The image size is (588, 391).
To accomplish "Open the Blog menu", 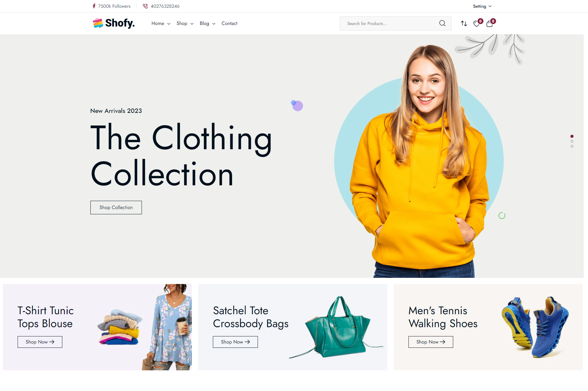I will [207, 23].
